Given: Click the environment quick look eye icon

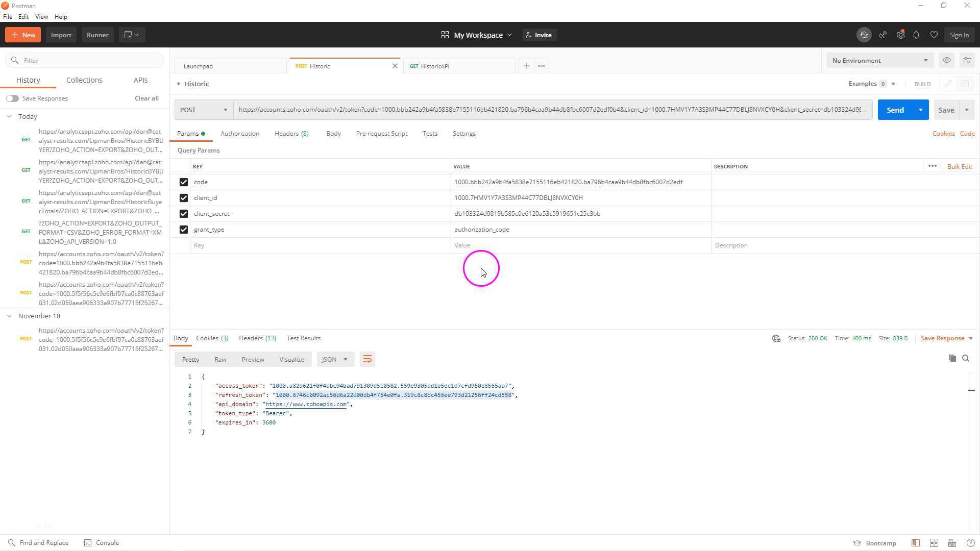Looking at the screenshot, I should 947,60.
